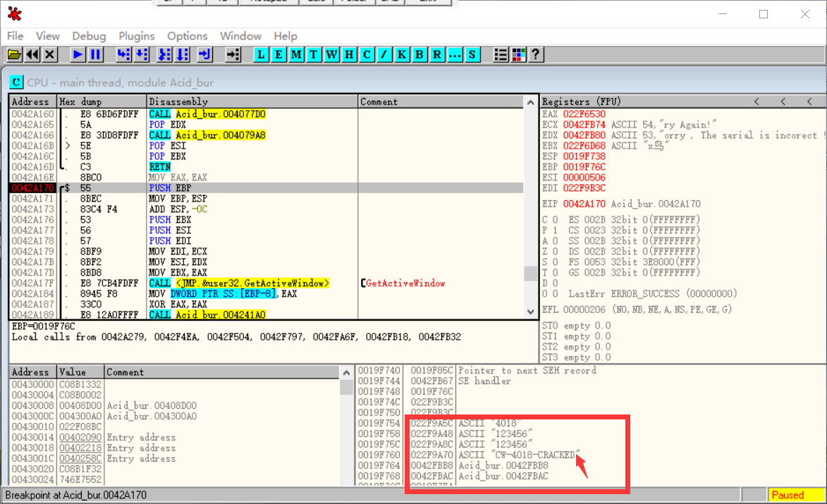
Task: Toggle the C flag value
Action: tap(555, 219)
